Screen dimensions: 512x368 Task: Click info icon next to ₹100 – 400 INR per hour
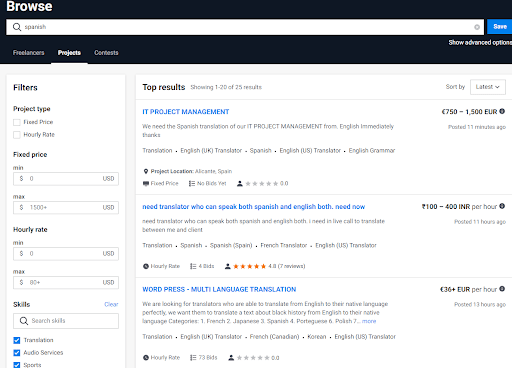502,206
